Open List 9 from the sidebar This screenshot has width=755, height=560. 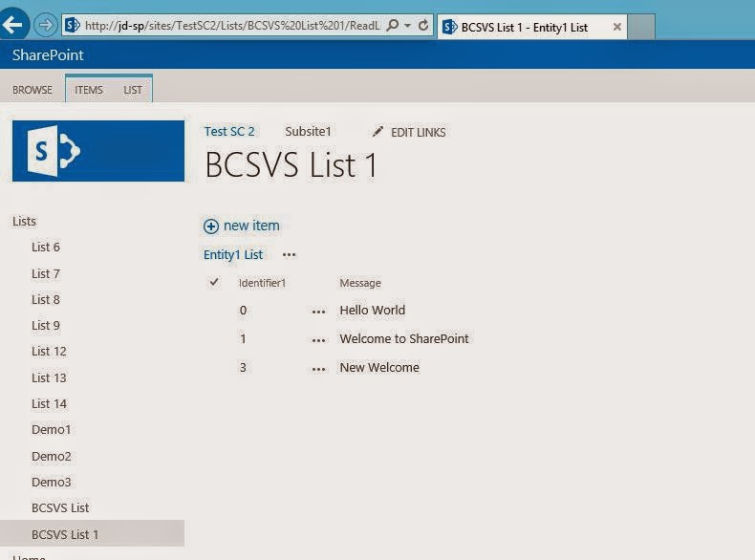click(46, 326)
